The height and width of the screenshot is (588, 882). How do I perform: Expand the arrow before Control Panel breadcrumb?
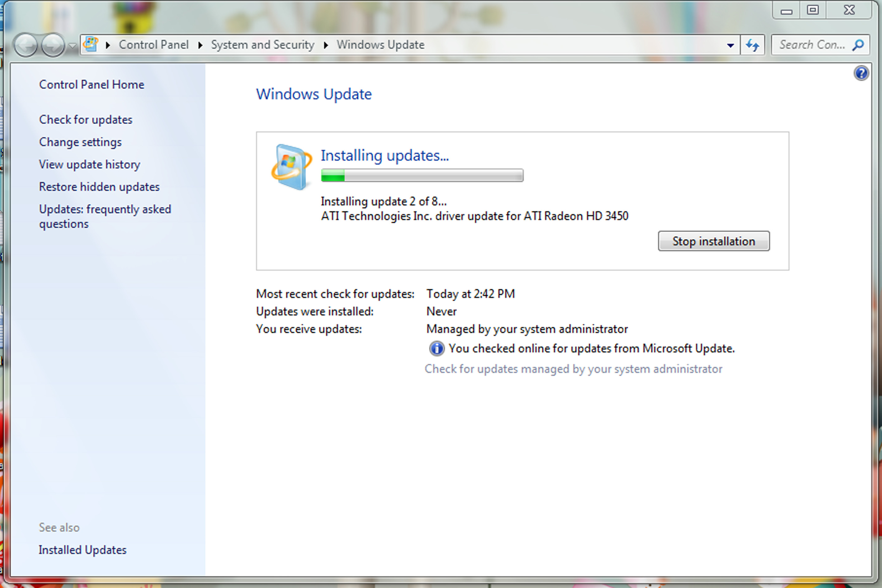click(108, 45)
